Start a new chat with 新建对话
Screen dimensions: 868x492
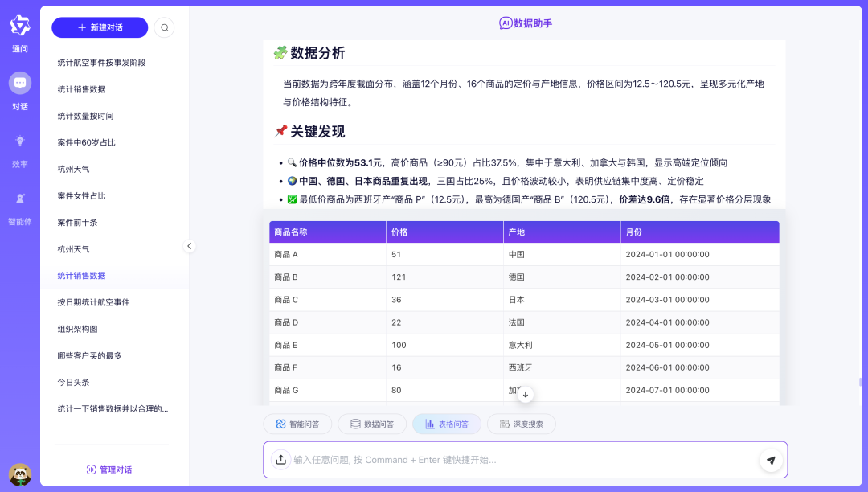(98, 27)
